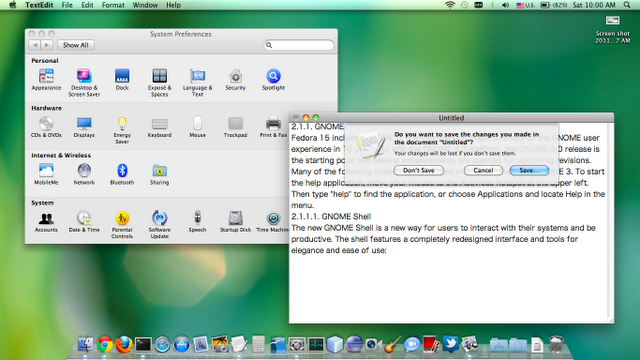Open the Trash in the Dock
Viewport: 640px width, 360px height.
pos(556,344)
